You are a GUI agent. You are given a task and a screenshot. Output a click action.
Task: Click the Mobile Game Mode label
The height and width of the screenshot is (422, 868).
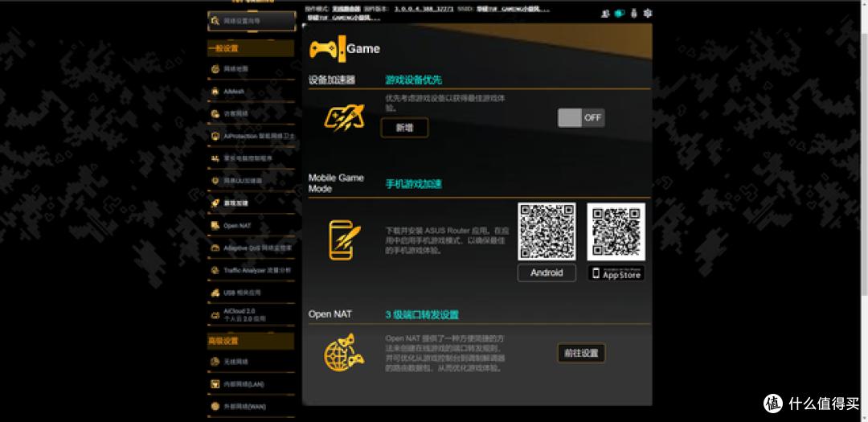336,183
